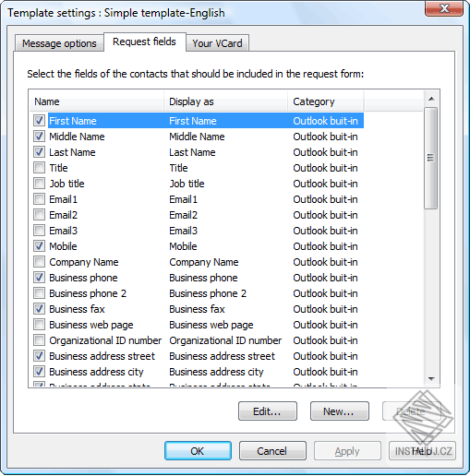Click Display as value 'Job title'

click(187, 184)
